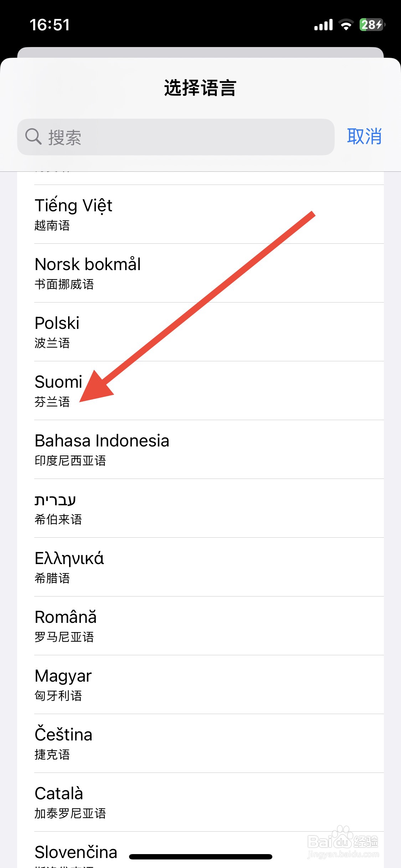Select Polski language option
Viewport: 401px width, 868px height.
[x=209, y=332]
